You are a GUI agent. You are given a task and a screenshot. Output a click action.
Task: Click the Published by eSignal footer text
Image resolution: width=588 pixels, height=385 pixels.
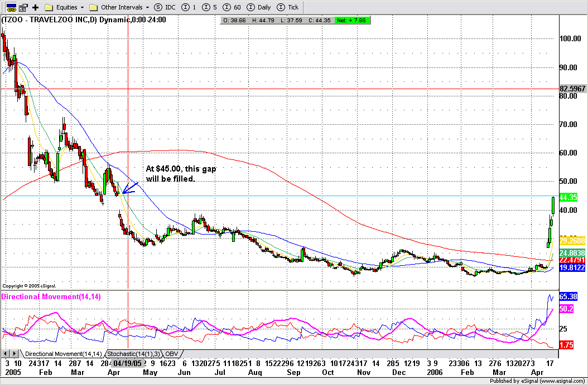pos(538,381)
